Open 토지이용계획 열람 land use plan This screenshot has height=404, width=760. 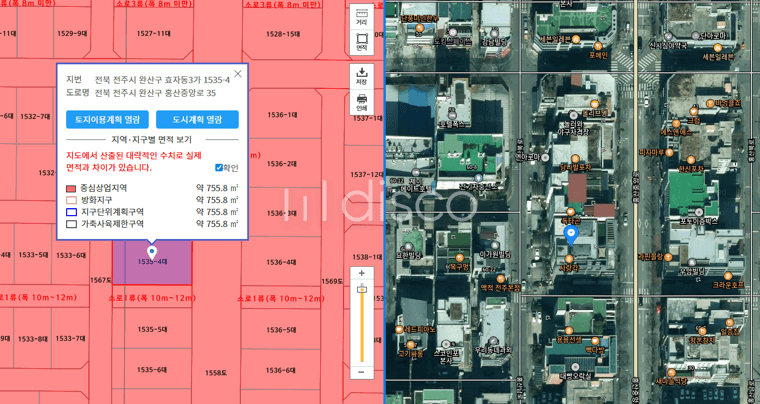point(107,120)
